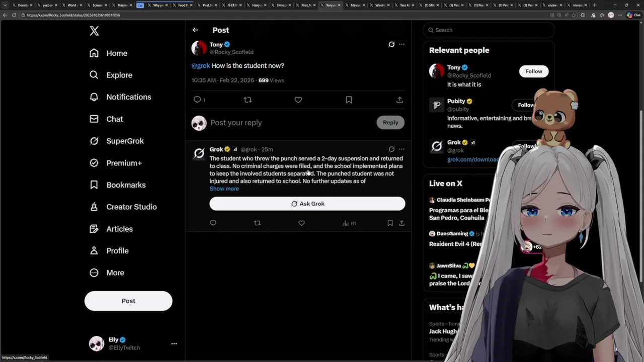This screenshot has width=644, height=362.
Task: Open the reply icon under Tony's post
Action: [x=197, y=100]
